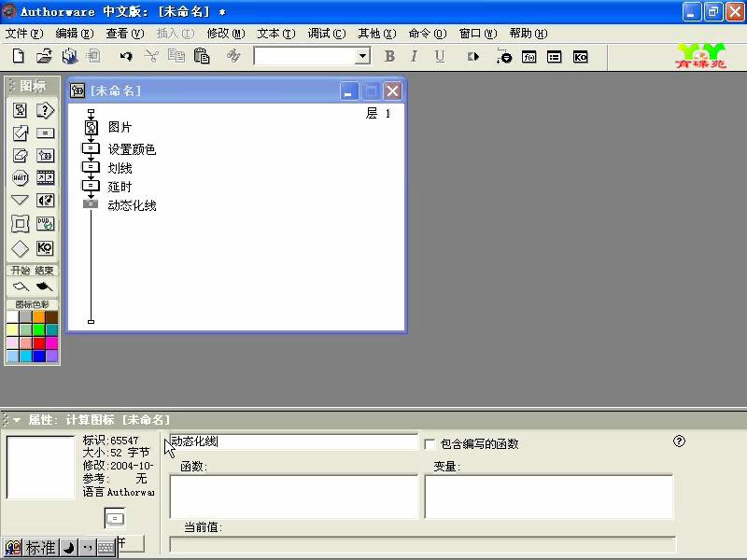Click the New file toolbar icon
The width and height of the screenshot is (747, 560).
coord(18,56)
